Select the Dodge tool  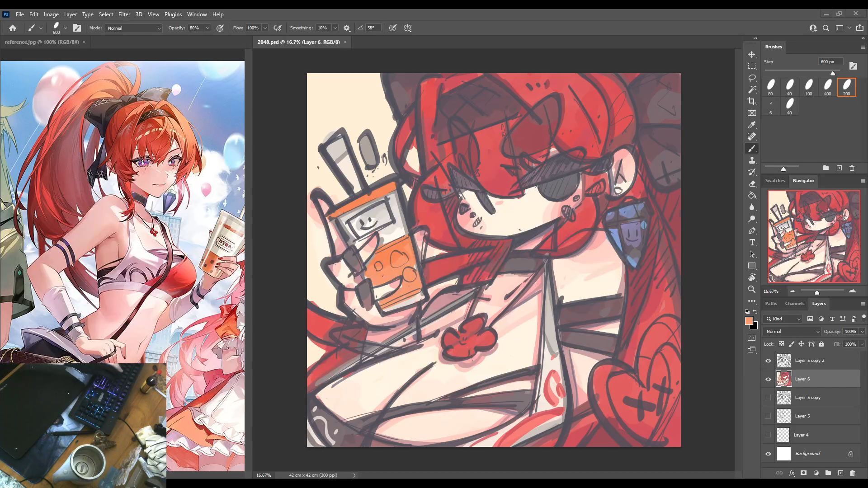[x=752, y=219]
